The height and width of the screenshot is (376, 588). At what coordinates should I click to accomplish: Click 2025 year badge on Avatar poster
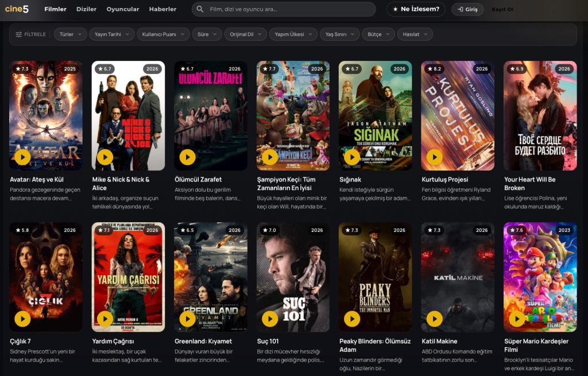[x=69, y=69]
